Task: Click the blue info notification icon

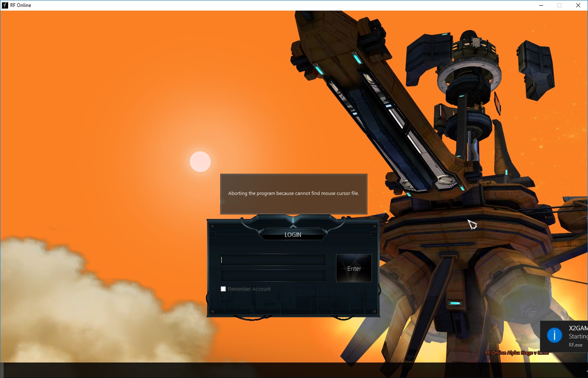Action: (554, 336)
